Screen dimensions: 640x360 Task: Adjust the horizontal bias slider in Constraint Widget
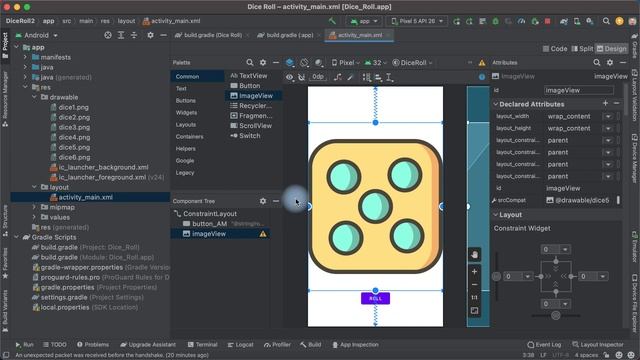[x=556, y=316]
